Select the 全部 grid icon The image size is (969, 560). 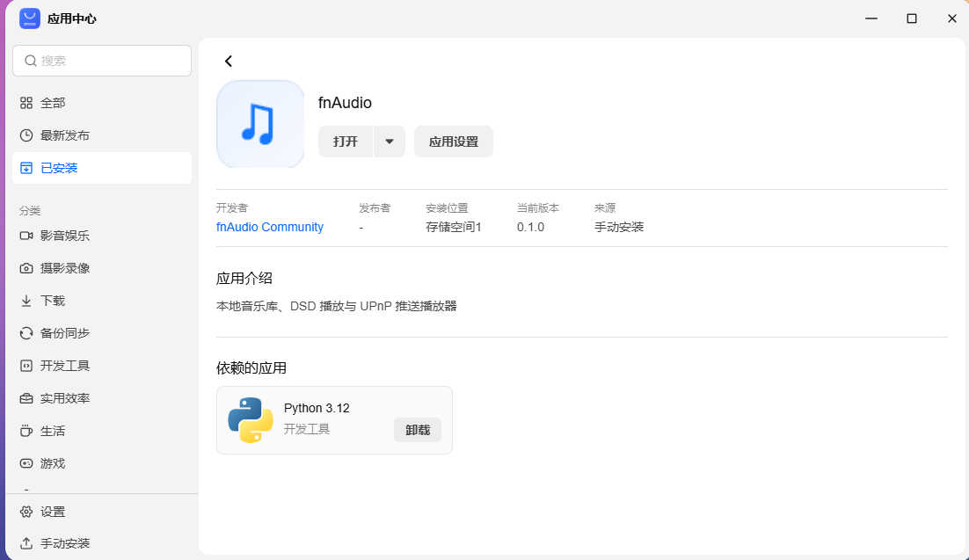pos(26,103)
